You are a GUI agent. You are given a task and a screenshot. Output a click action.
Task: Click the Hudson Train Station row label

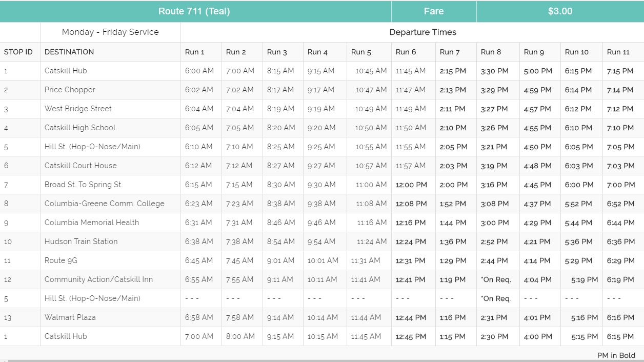pyautogui.click(x=80, y=242)
